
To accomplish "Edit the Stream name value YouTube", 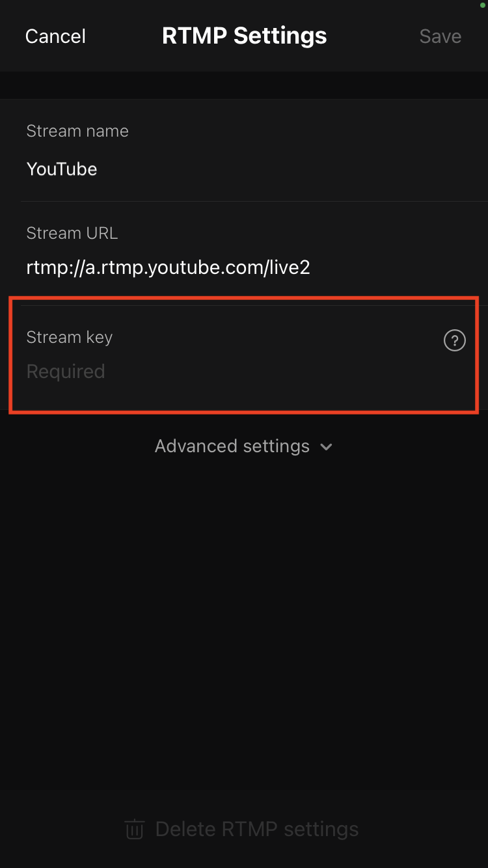I will tap(62, 169).
